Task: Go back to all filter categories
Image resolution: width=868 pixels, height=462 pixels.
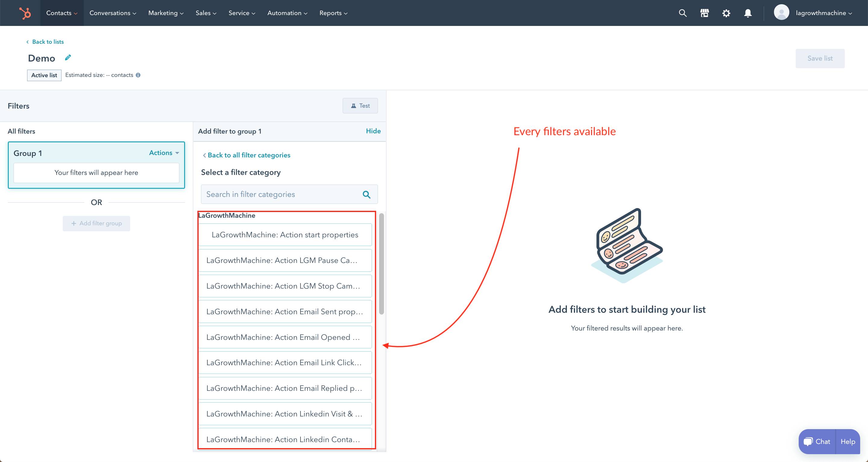Action: (x=248, y=155)
